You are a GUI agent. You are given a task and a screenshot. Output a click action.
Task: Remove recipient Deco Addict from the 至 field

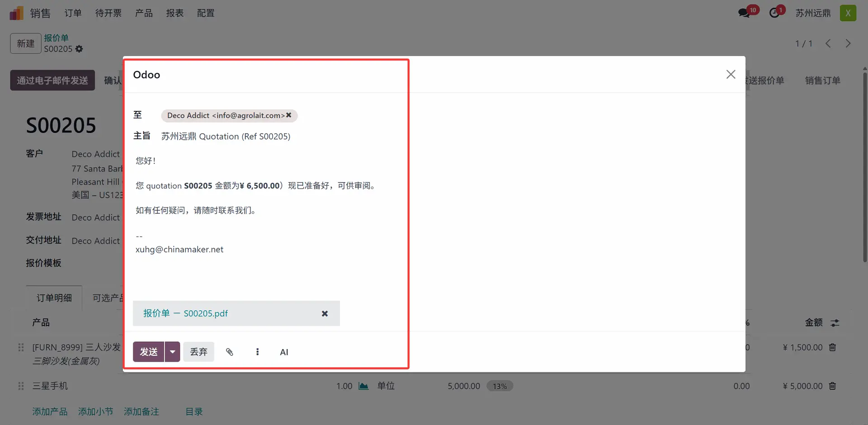click(x=289, y=115)
